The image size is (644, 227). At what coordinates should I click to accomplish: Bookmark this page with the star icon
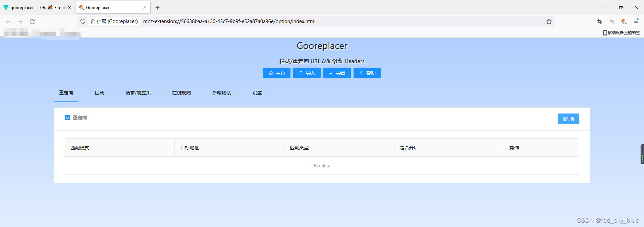(x=549, y=21)
